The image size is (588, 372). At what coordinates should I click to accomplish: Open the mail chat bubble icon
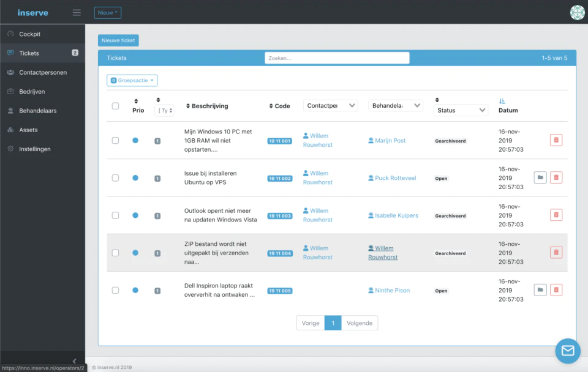pyautogui.click(x=568, y=351)
